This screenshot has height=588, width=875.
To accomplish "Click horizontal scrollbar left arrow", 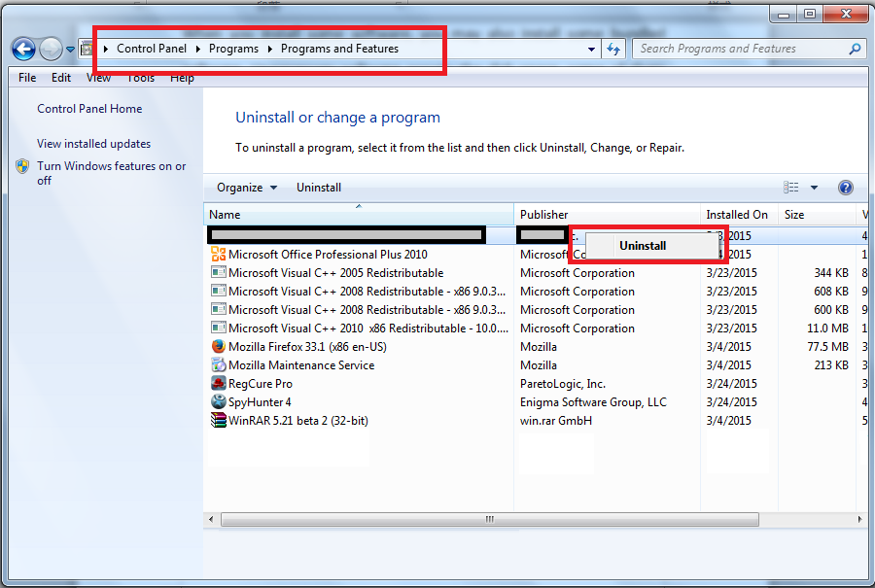I will tap(211, 519).
